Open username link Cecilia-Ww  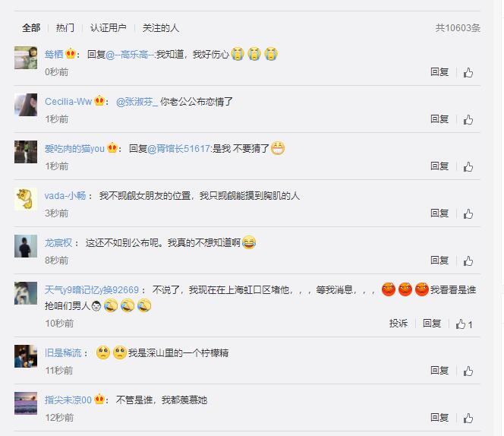pyautogui.click(x=68, y=102)
